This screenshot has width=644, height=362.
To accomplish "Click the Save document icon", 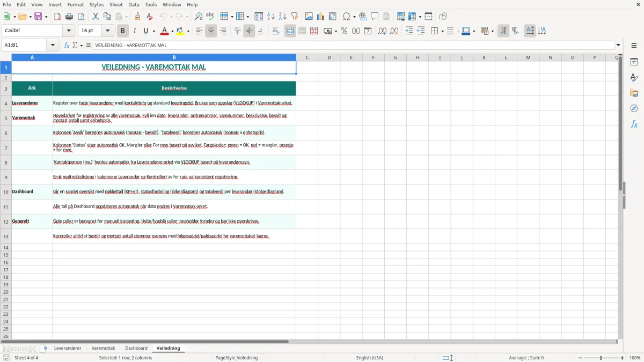I will pos(38,17).
